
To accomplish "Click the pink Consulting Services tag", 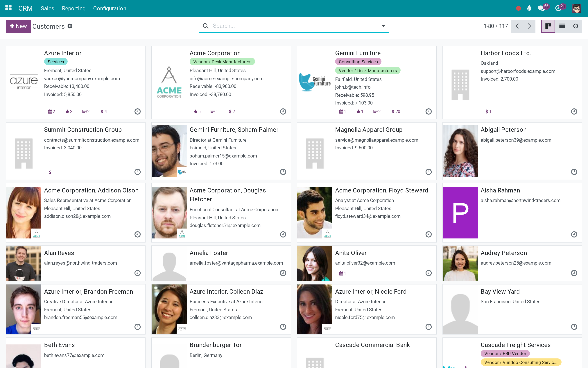I will tap(358, 62).
